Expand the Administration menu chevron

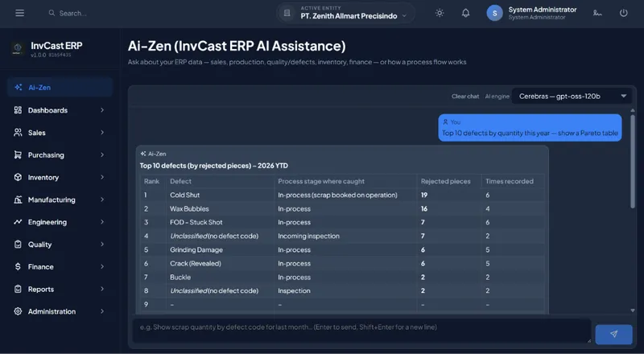102,311
